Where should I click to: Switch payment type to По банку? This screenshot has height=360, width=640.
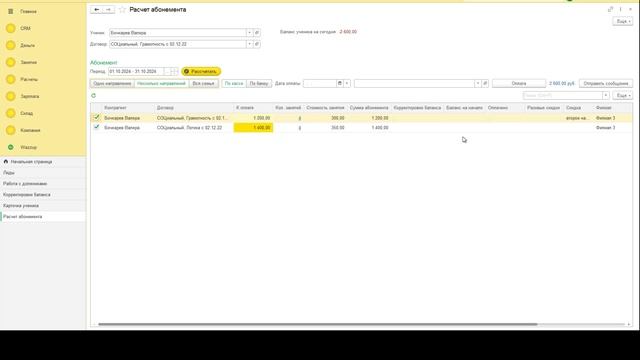[x=259, y=83]
